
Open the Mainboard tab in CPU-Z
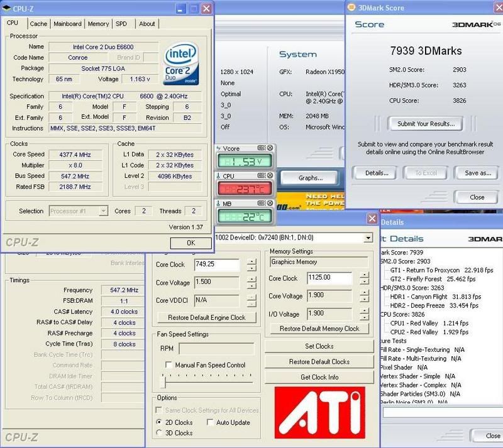(x=67, y=24)
